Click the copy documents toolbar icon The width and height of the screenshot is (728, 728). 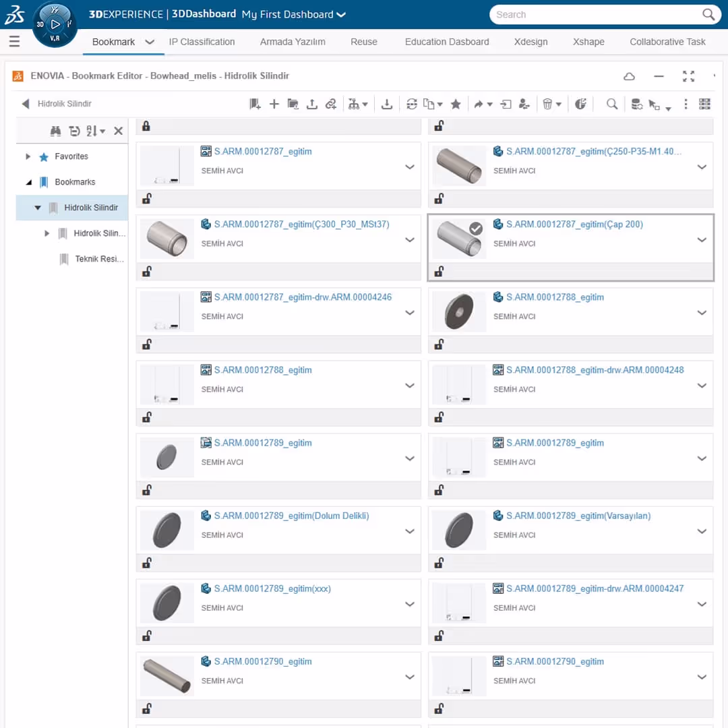pyautogui.click(x=429, y=104)
